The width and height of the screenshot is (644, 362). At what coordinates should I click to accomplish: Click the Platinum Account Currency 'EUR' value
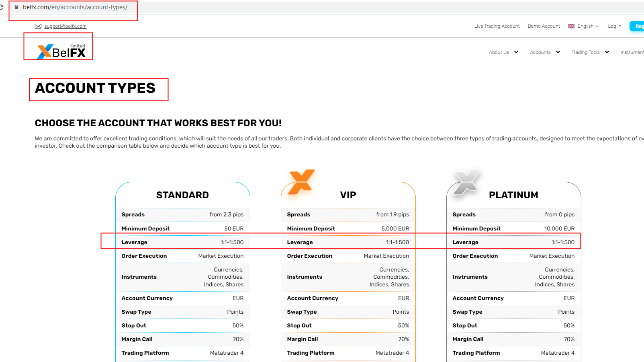569,298
